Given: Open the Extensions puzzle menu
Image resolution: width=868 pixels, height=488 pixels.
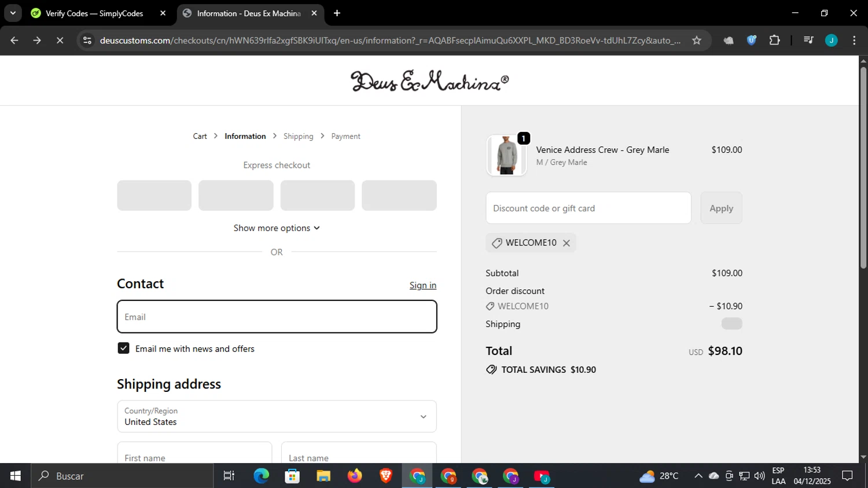Looking at the screenshot, I should point(774,41).
